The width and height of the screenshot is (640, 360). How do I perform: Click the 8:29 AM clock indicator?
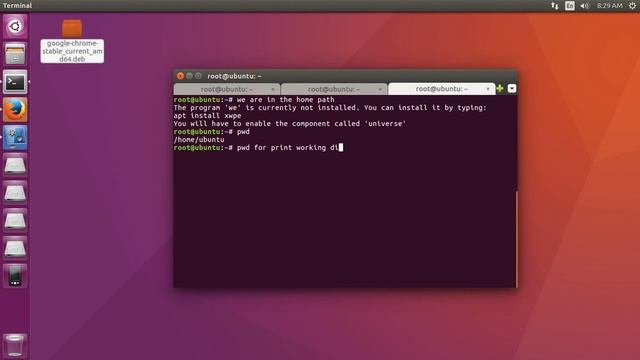tap(609, 6)
